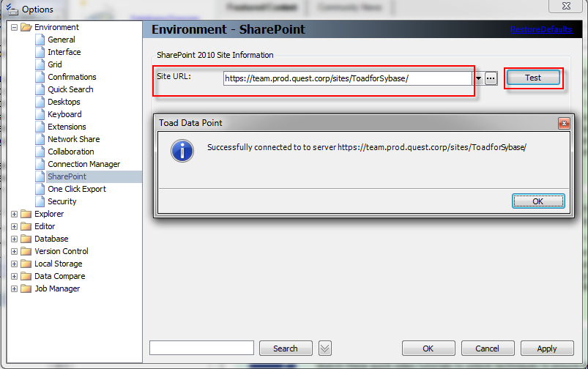Expand the Data Compare node

[x=14, y=276]
